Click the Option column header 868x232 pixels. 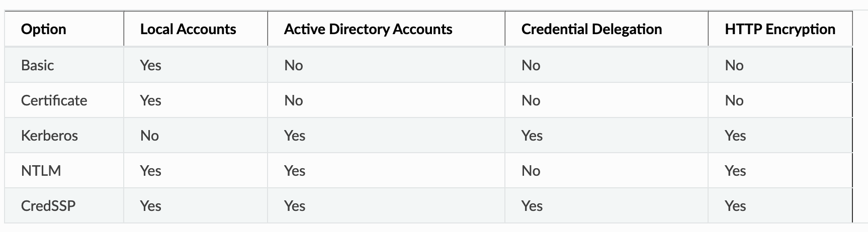pos(44,29)
